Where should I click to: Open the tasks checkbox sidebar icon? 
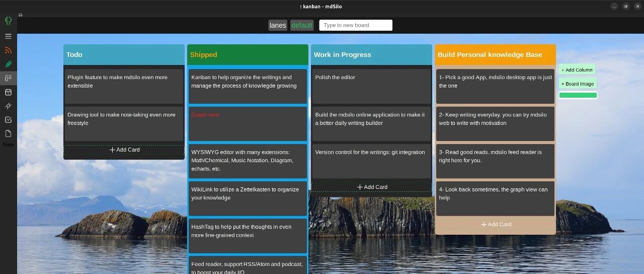pyautogui.click(x=8, y=120)
